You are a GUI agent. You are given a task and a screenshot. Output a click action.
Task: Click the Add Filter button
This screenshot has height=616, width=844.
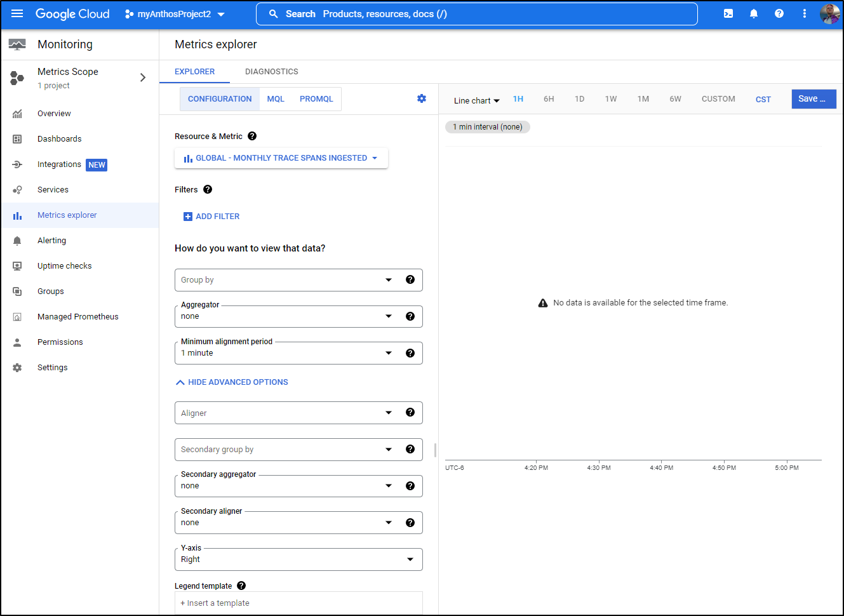click(x=211, y=217)
